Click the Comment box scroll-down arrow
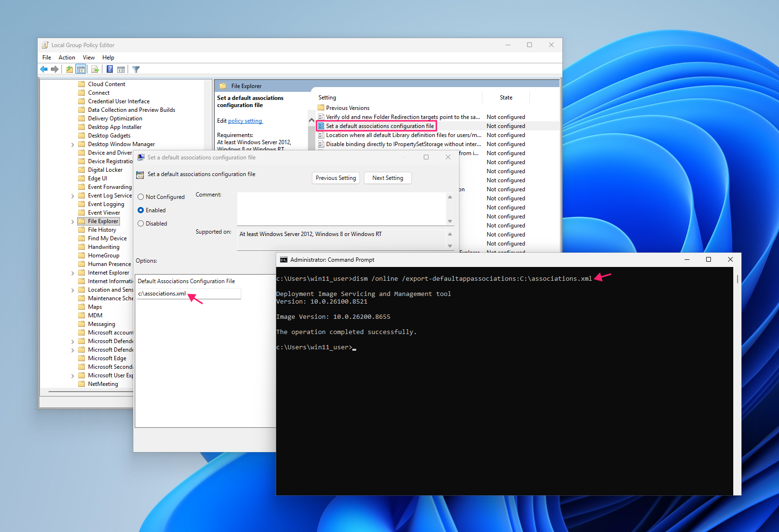Viewport: 779px width, 532px height. tap(450, 221)
